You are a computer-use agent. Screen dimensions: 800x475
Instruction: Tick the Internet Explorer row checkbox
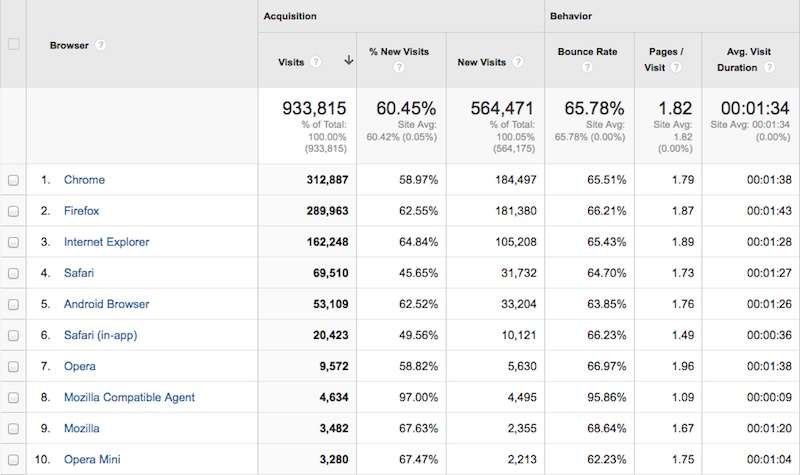13,242
